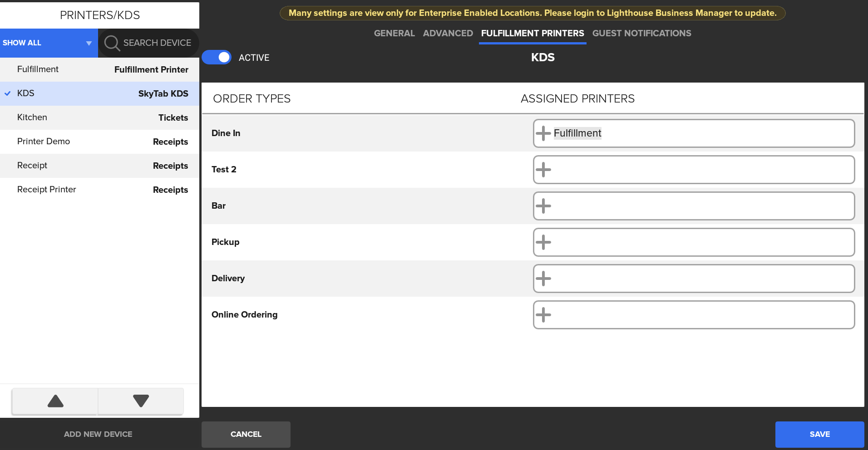Click the plus icon for Dine In
The image size is (868, 450).
[x=543, y=133]
